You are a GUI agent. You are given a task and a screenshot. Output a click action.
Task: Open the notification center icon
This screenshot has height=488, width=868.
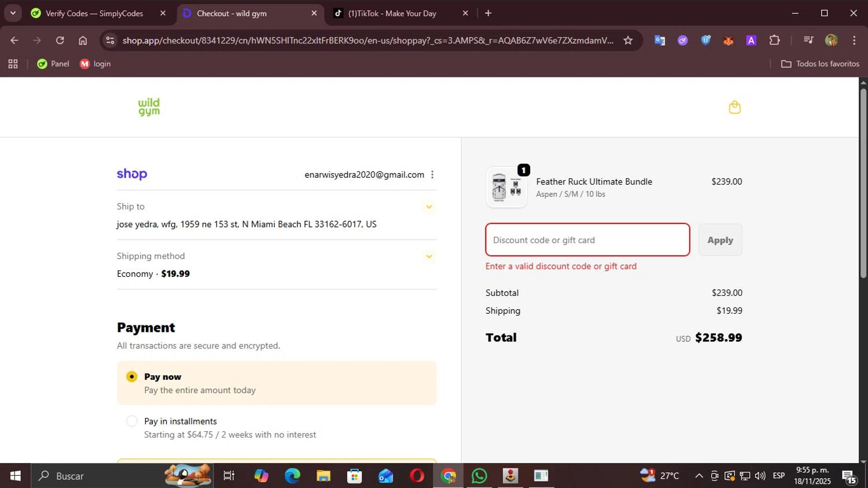click(849, 477)
